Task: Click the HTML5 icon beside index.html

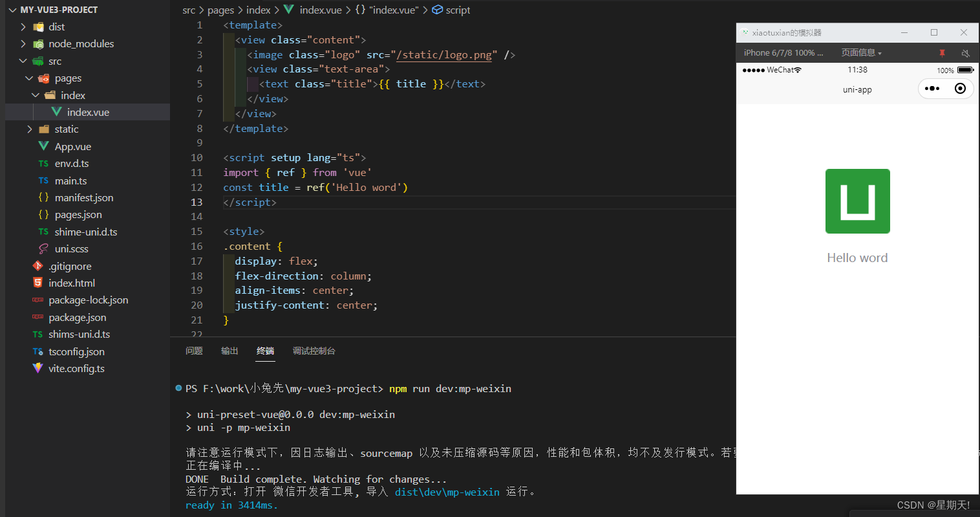Action: coord(37,283)
